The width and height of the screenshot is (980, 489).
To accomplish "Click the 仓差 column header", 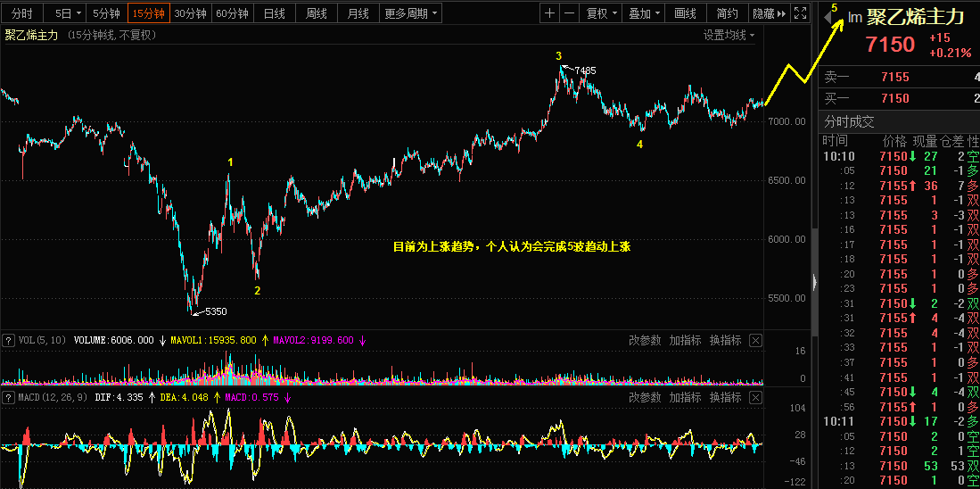I will click(x=951, y=140).
